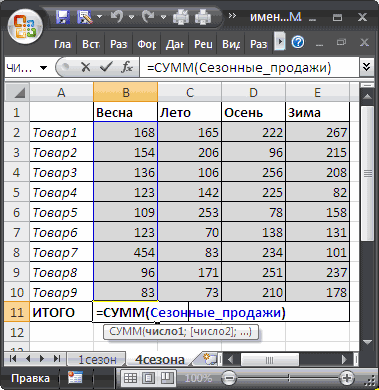Click the zoom slider handle
379x390 pixels.
(289, 378)
